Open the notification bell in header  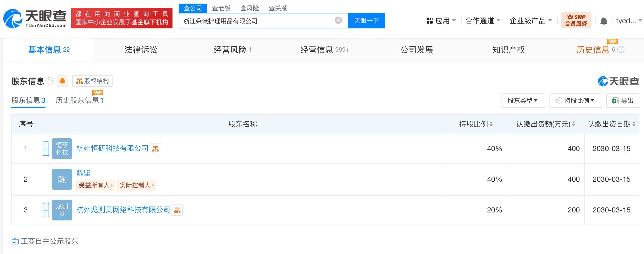coord(604,21)
